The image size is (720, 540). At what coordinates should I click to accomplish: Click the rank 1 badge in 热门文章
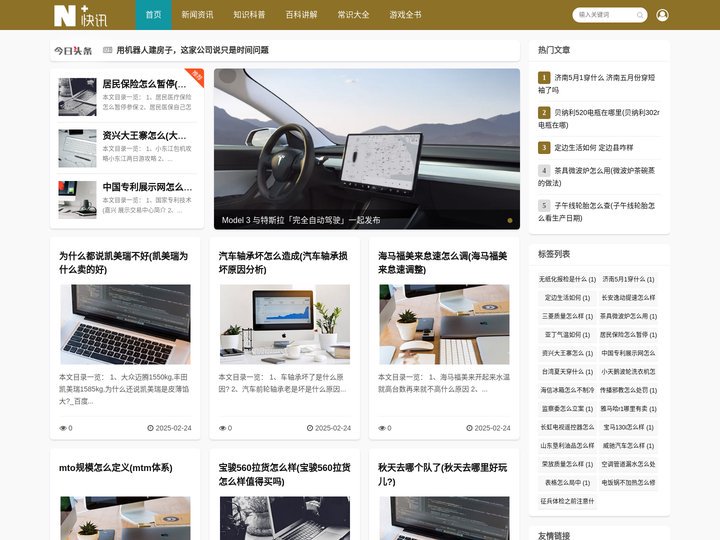[544, 78]
